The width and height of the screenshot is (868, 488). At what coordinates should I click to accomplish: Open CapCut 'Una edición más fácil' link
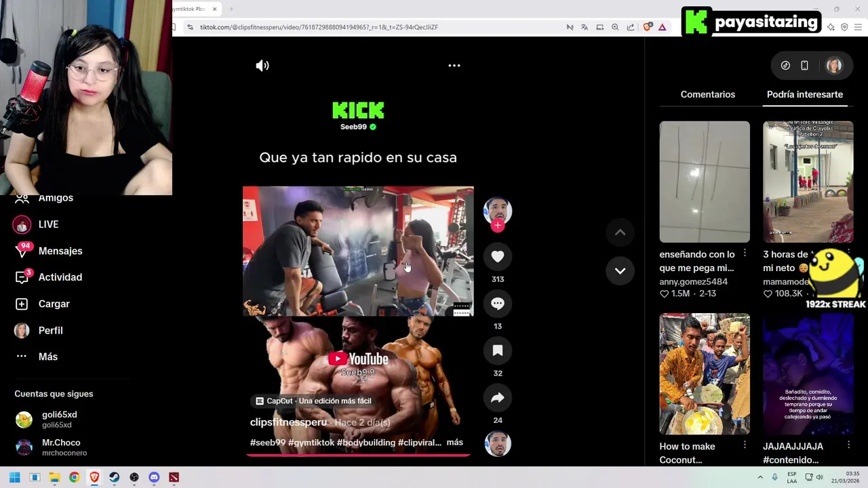point(313,401)
